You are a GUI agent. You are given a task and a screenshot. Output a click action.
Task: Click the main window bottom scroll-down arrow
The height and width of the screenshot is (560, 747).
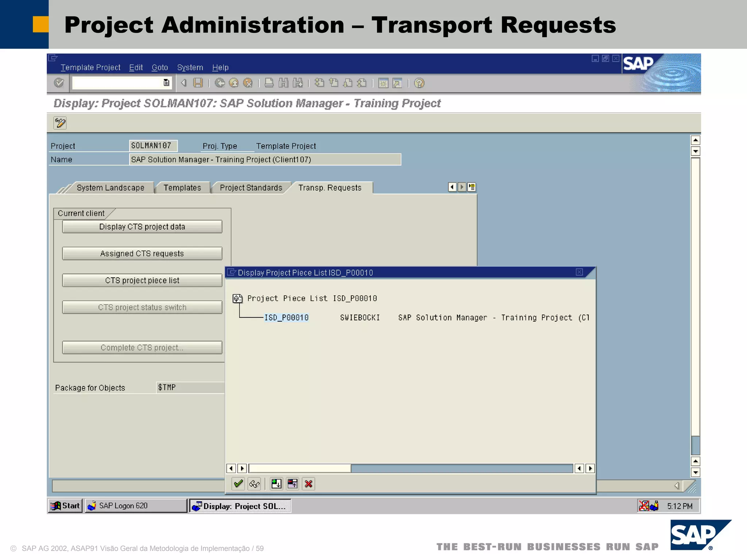(x=695, y=472)
